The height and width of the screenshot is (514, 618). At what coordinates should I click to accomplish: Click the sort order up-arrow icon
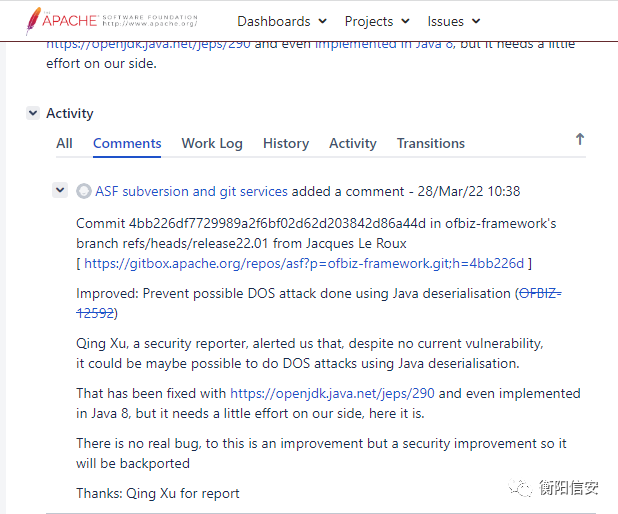579,139
